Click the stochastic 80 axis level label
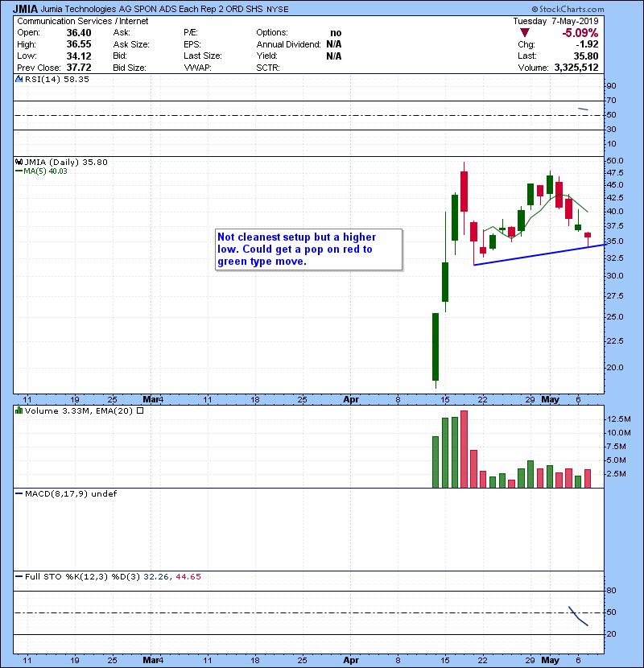 point(611,591)
